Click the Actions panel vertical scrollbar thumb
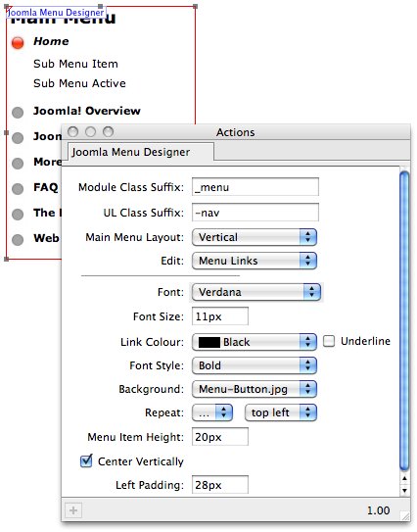The height and width of the screenshot is (532, 417). tap(404, 321)
